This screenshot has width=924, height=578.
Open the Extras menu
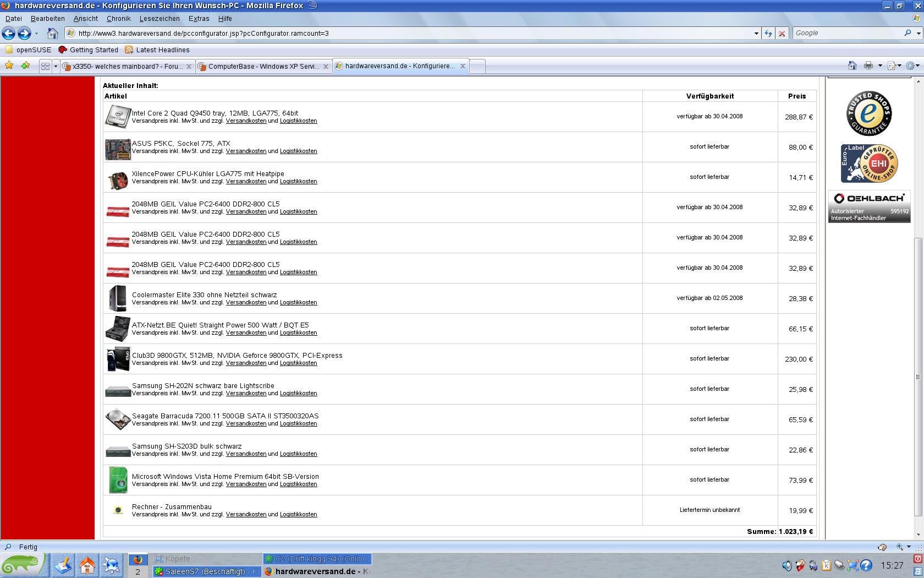tap(199, 18)
